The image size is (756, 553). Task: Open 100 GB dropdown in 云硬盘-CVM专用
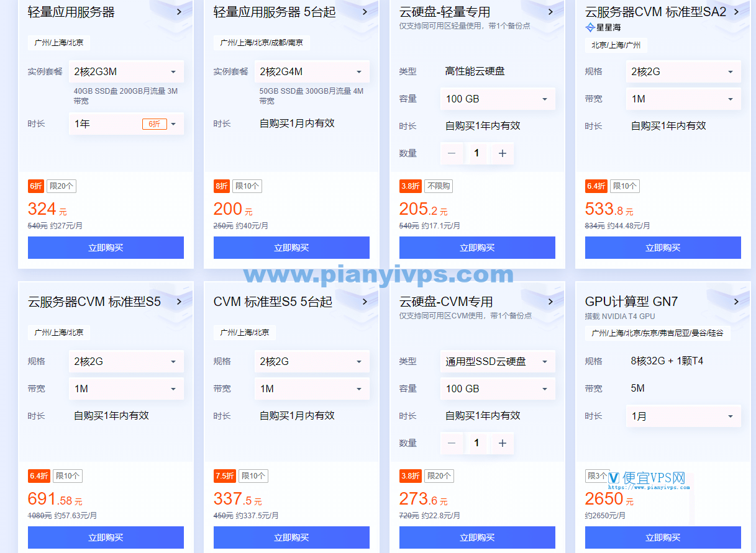[x=498, y=389]
